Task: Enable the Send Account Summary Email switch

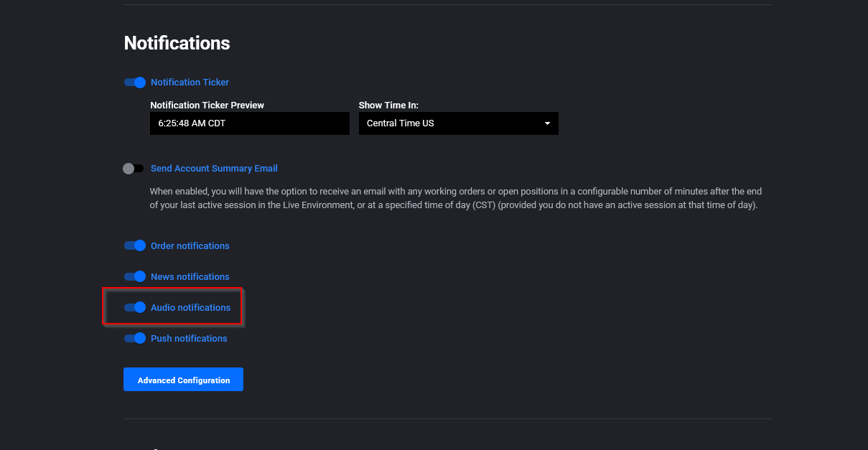Action: (x=134, y=169)
